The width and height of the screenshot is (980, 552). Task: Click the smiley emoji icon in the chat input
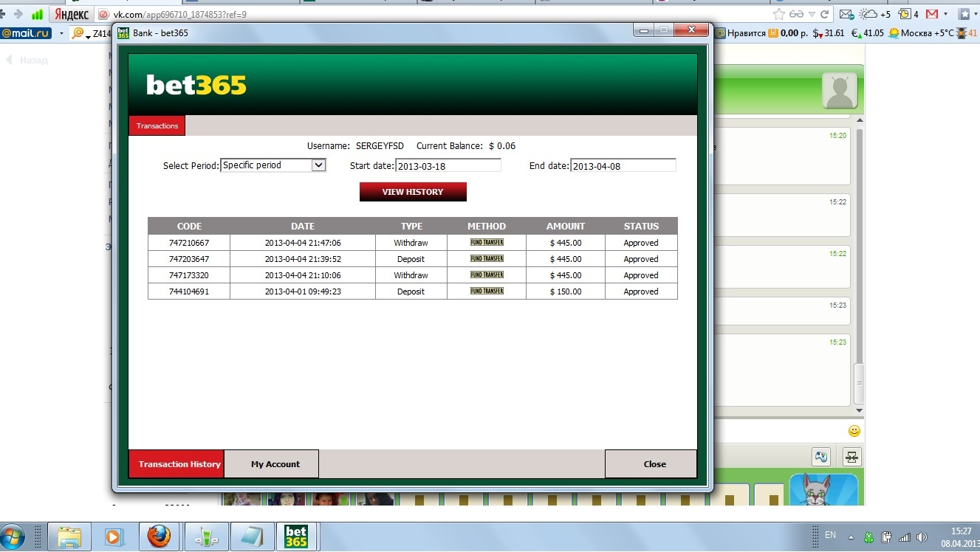tap(854, 431)
